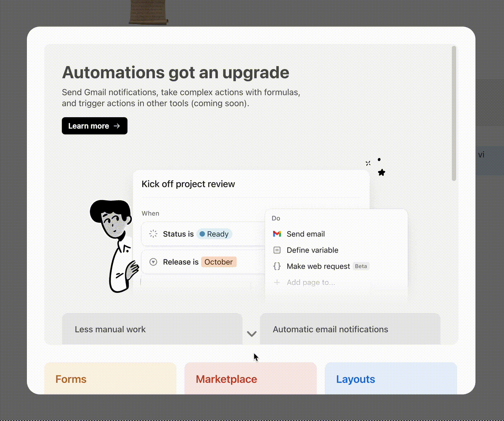Click the black star decoration

381,173
